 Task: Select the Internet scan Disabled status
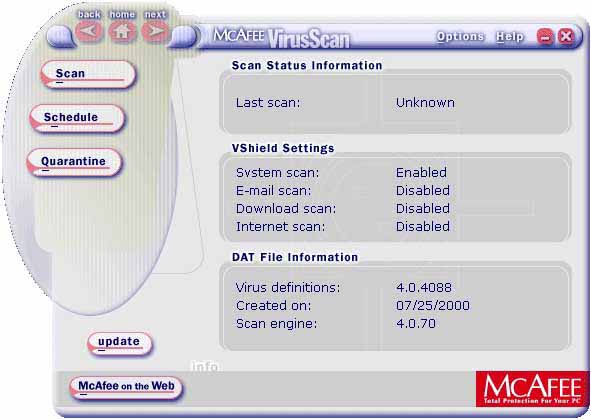pyautogui.click(x=423, y=227)
